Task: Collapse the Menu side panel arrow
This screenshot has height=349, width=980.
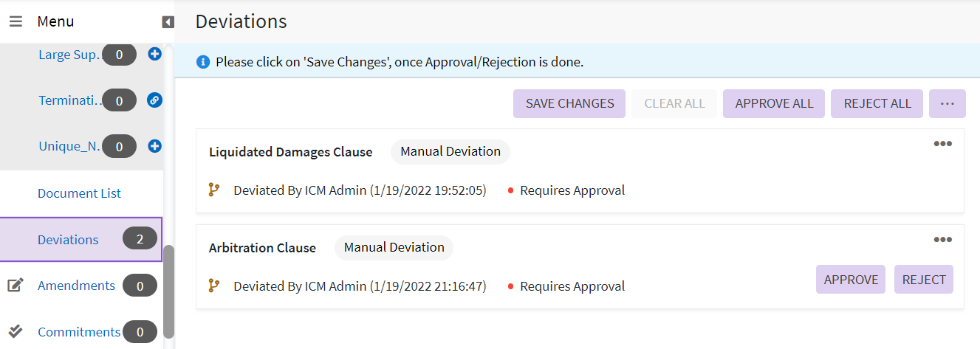Action: 168,22
